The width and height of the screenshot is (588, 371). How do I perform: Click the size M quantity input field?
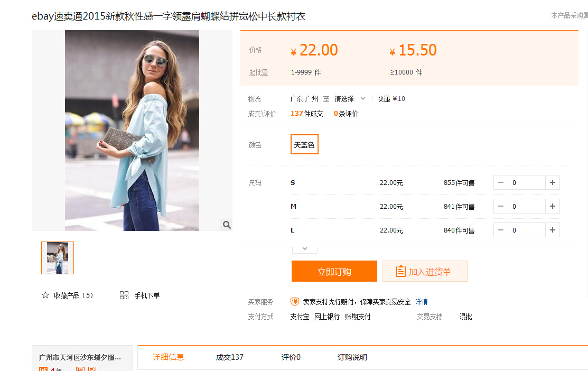526,207
